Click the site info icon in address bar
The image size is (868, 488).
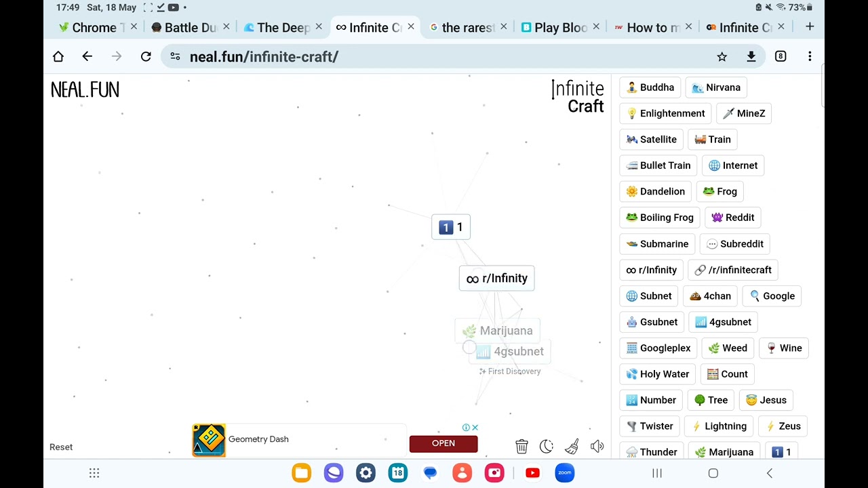click(176, 56)
